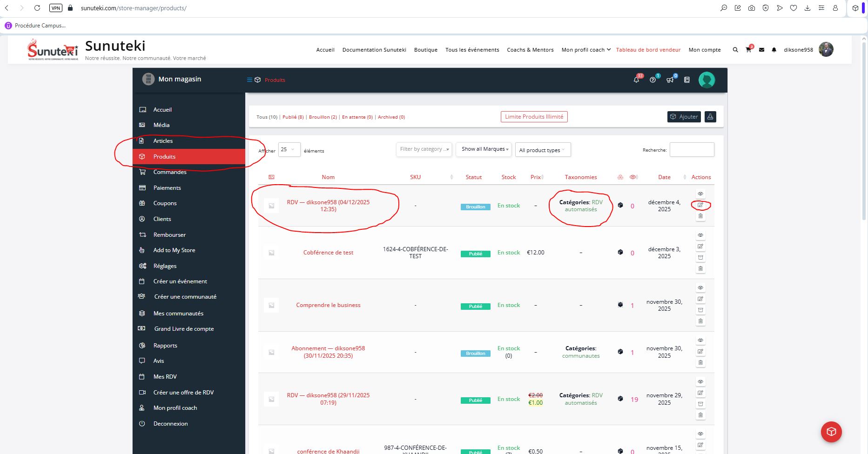Open Commandes in the sidebar menu

[x=170, y=172]
